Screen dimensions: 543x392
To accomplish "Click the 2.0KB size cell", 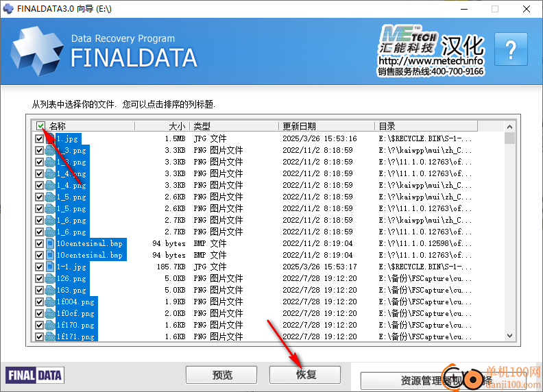I will [175, 314].
